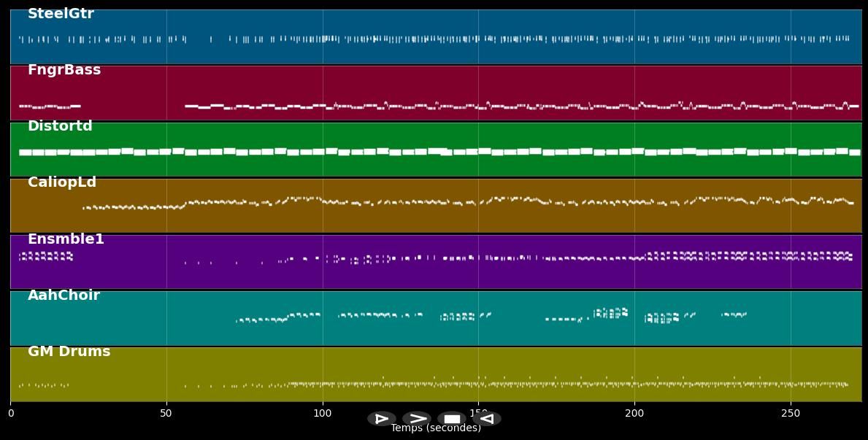This screenshot has width=868, height=440.
Task: Click the Distortd track name
Action: [60, 126]
